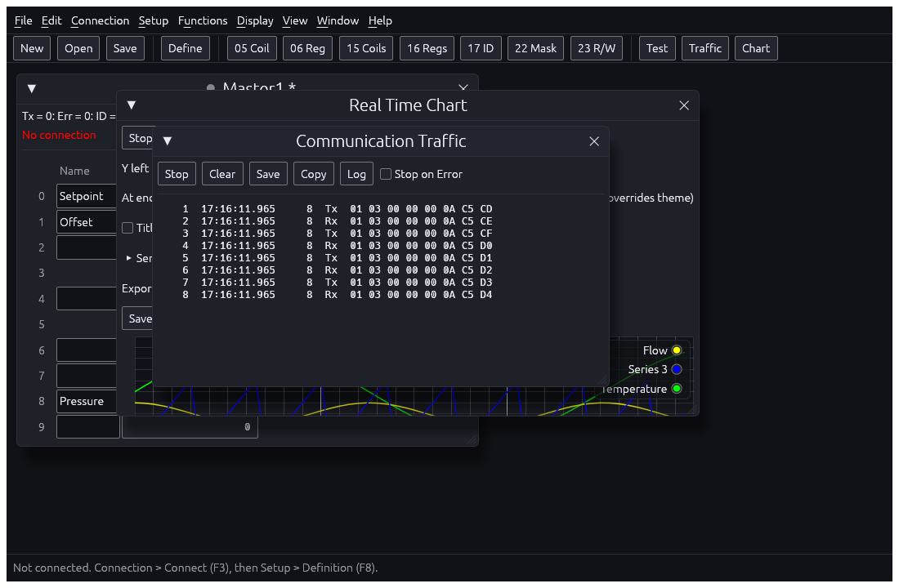899x588 pixels.
Task: Open the Setup menu
Action: 153,20
